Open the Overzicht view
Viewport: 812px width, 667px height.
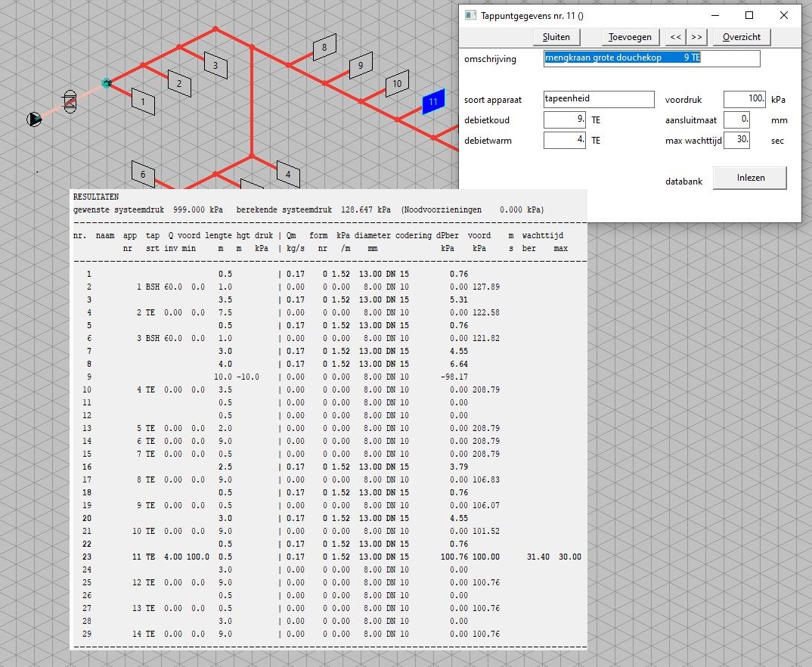click(x=745, y=37)
